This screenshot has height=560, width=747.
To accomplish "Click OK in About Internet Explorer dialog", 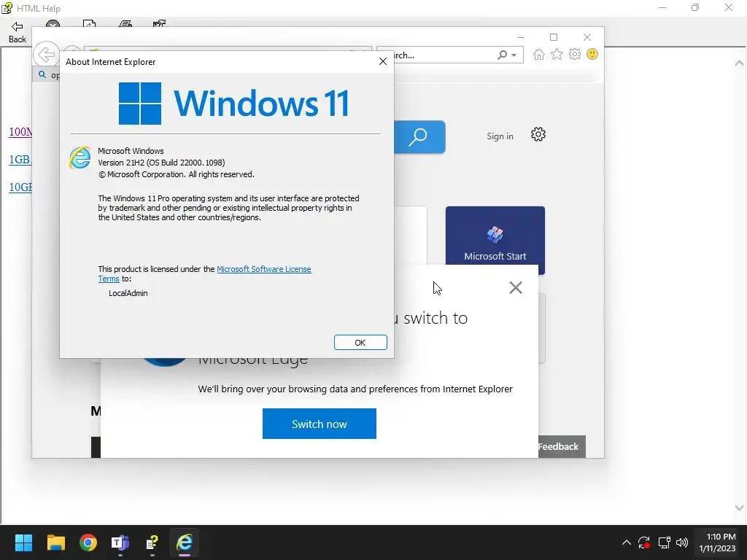I will pos(360,343).
